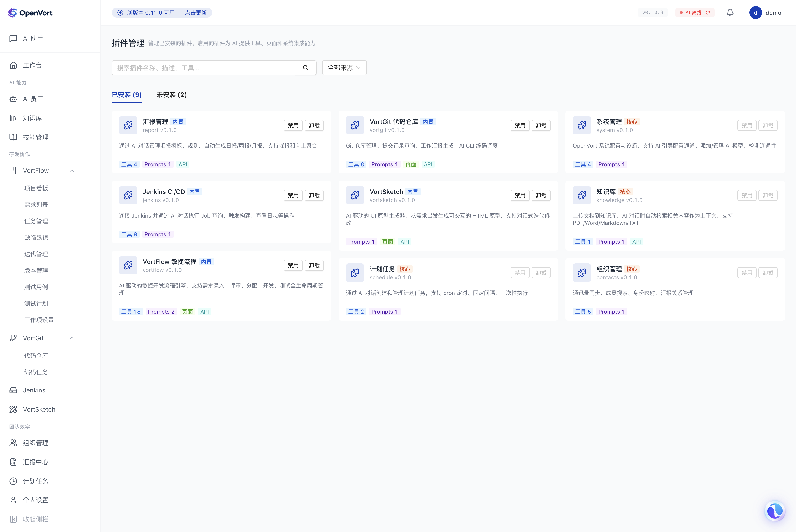Uninstall the VortFlow 敏捷流程 plugin
The width and height of the screenshot is (796, 532).
coord(314,265)
